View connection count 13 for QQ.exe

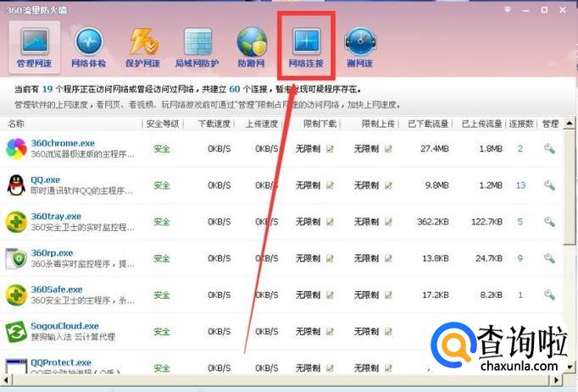coord(520,185)
